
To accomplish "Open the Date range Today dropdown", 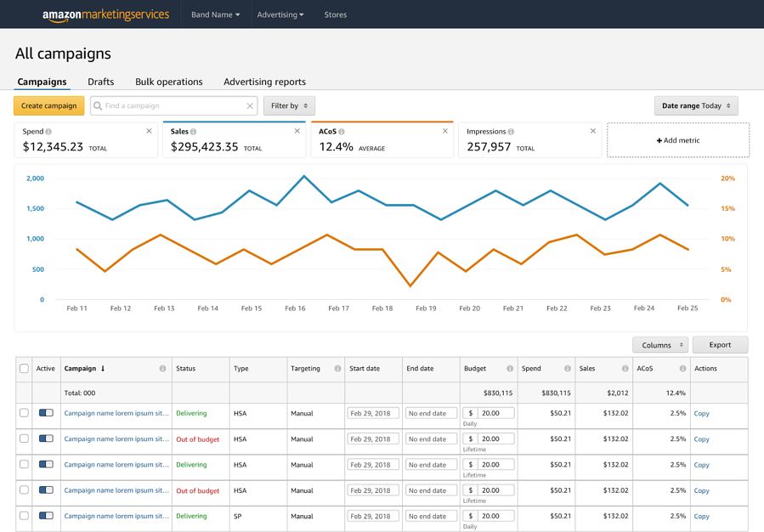I will tap(696, 105).
